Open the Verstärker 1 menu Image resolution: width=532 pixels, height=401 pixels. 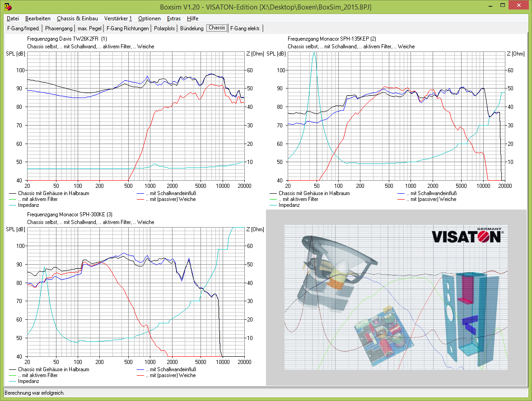point(118,19)
